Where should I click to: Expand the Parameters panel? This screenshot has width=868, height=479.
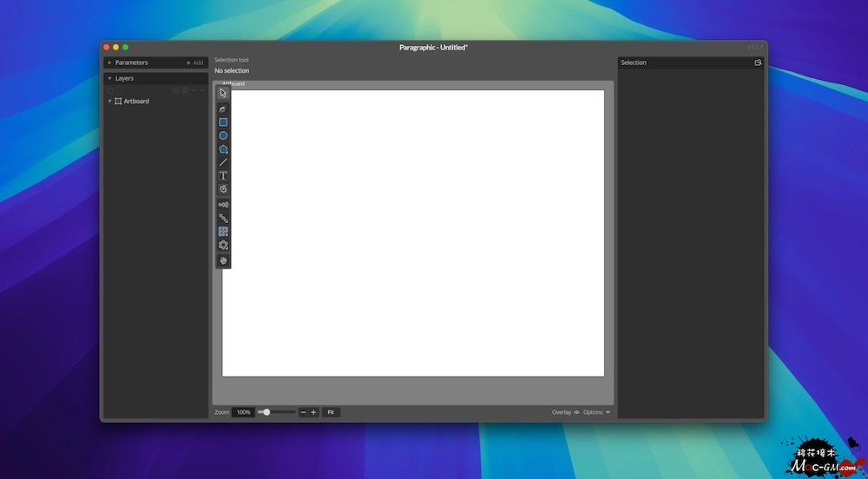(x=109, y=62)
